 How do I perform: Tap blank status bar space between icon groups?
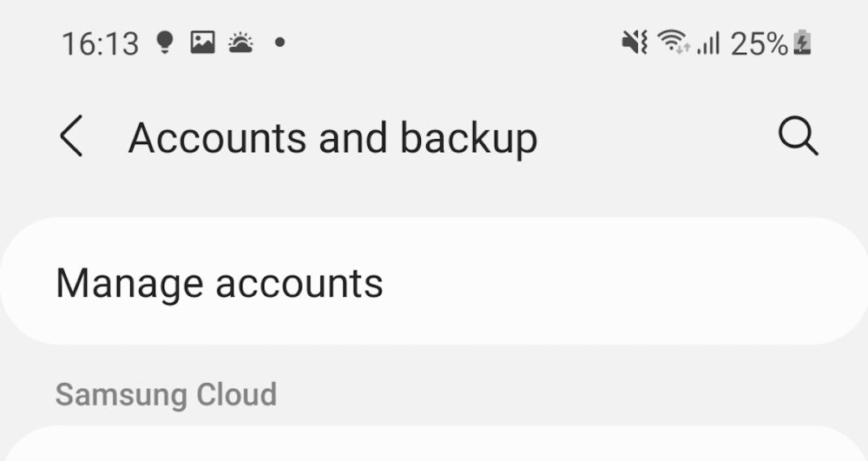pos(451,43)
